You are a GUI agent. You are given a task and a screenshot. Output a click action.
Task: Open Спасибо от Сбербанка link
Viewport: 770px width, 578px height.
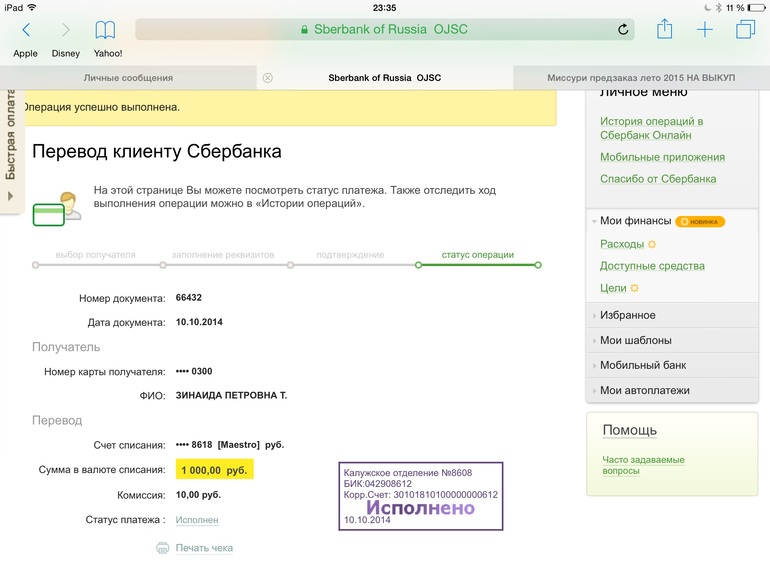(x=658, y=179)
